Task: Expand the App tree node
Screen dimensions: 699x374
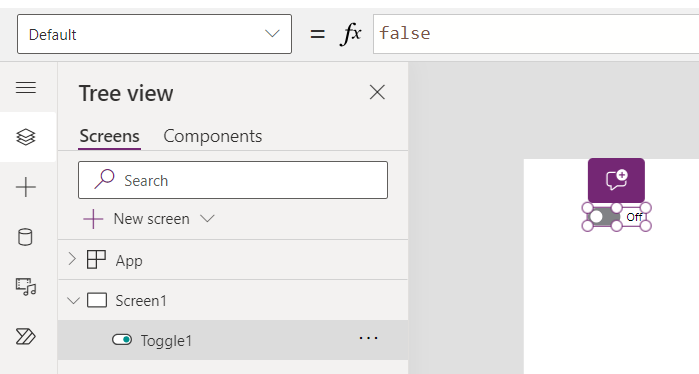Action: (72, 259)
